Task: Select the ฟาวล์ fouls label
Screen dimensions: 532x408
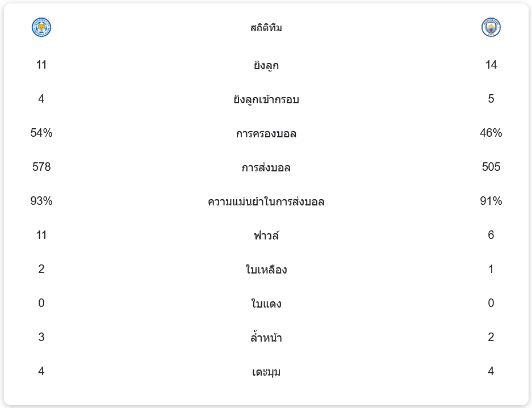Action: [266, 235]
